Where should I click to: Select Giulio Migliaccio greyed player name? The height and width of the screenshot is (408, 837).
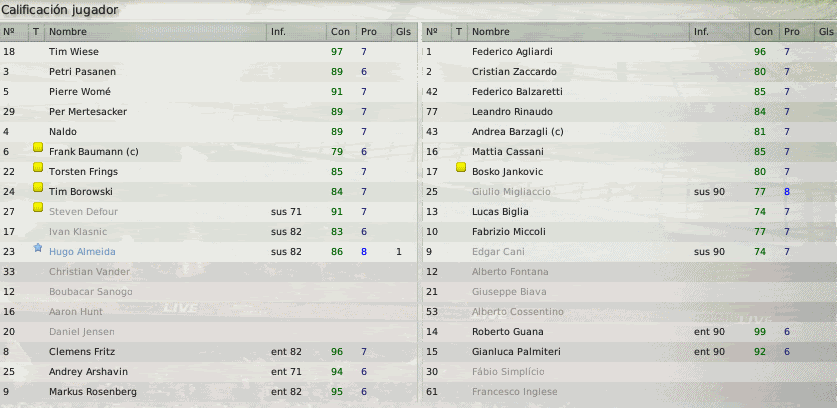(x=511, y=192)
